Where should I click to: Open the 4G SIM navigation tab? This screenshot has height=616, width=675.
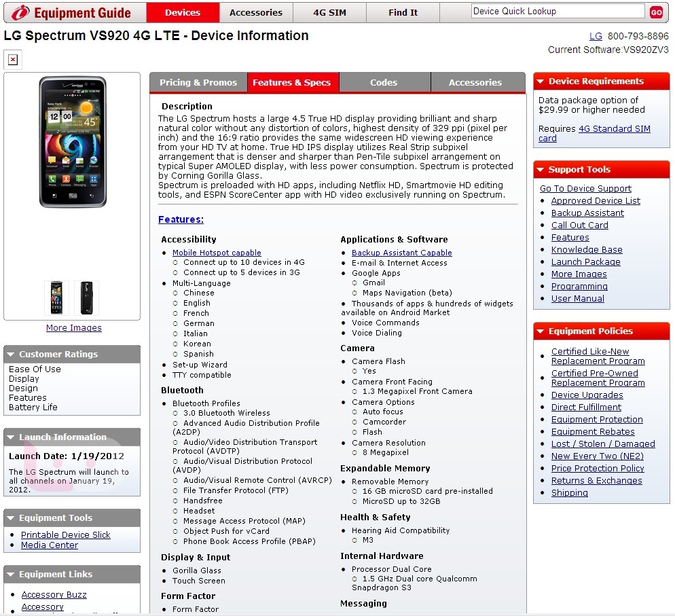pyautogui.click(x=330, y=12)
